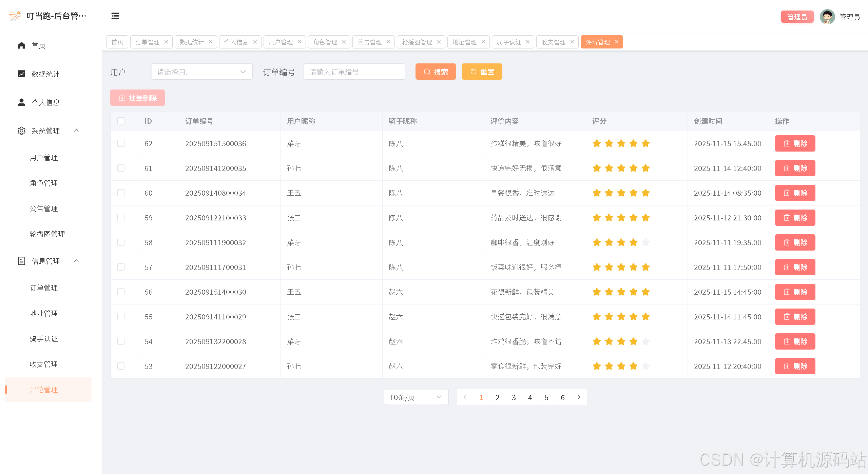
Task: Switch to the 骑手认证 tab
Action: point(509,42)
